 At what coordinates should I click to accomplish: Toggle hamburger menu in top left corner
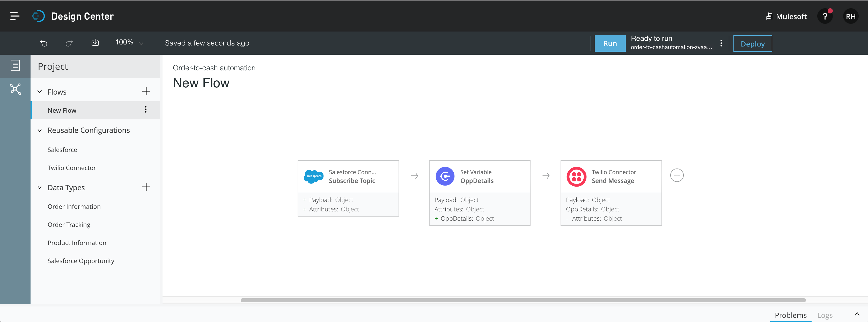coord(15,16)
